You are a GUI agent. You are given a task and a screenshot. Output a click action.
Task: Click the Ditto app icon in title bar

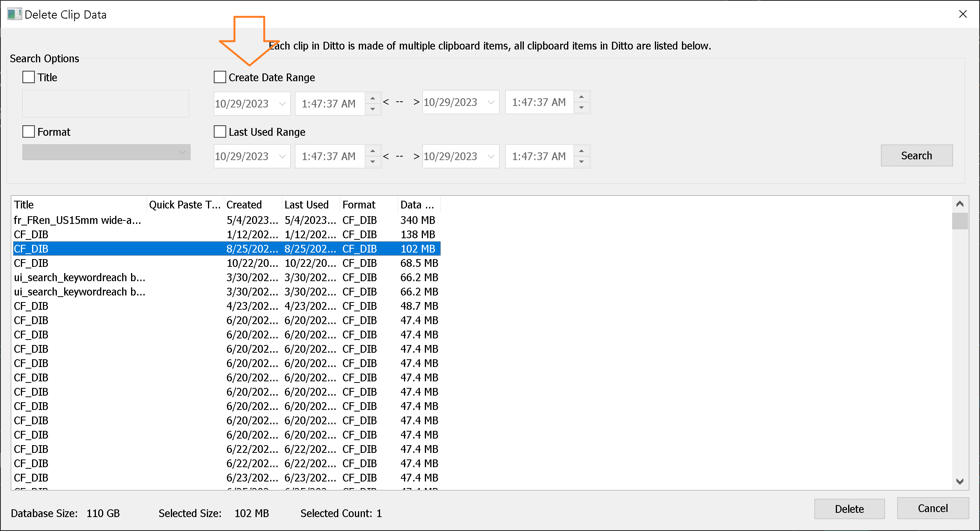[14, 14]
